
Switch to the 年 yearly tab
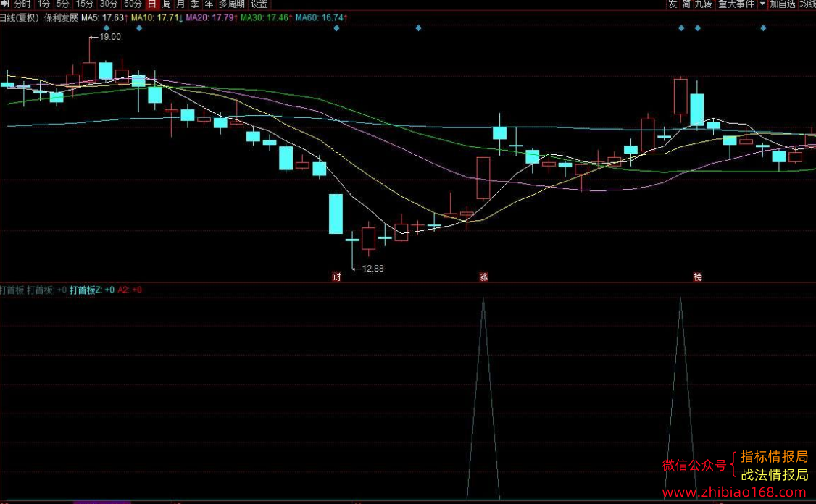pos(209,4)
